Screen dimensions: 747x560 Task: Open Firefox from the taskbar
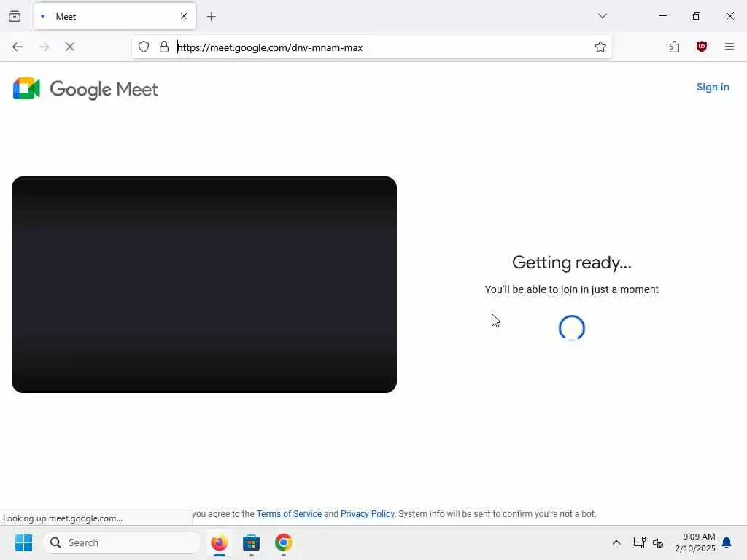(219, 542)
